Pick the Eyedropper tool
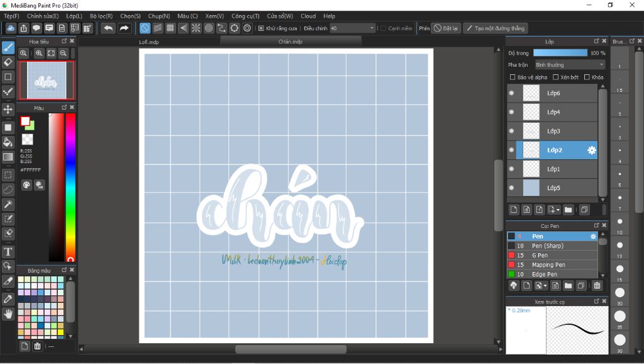644x364 pixels. pyautogui.click(x=8, y=299)
